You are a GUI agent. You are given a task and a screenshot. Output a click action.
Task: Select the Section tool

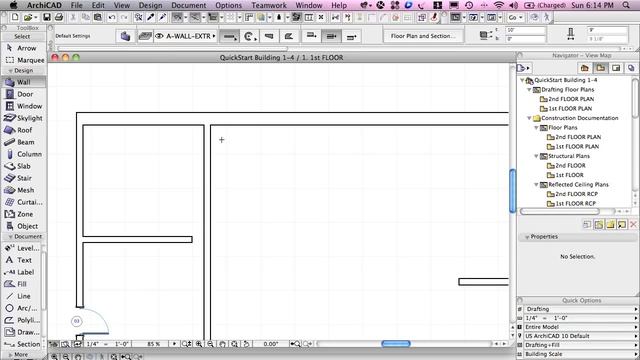pyautogui.click(x=21, y=344)
